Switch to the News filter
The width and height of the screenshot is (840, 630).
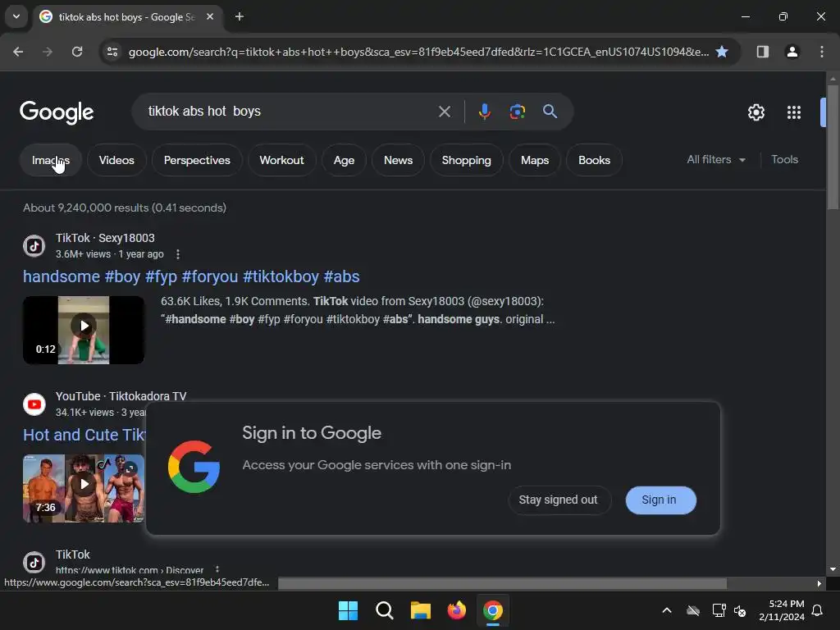point(398,160)
